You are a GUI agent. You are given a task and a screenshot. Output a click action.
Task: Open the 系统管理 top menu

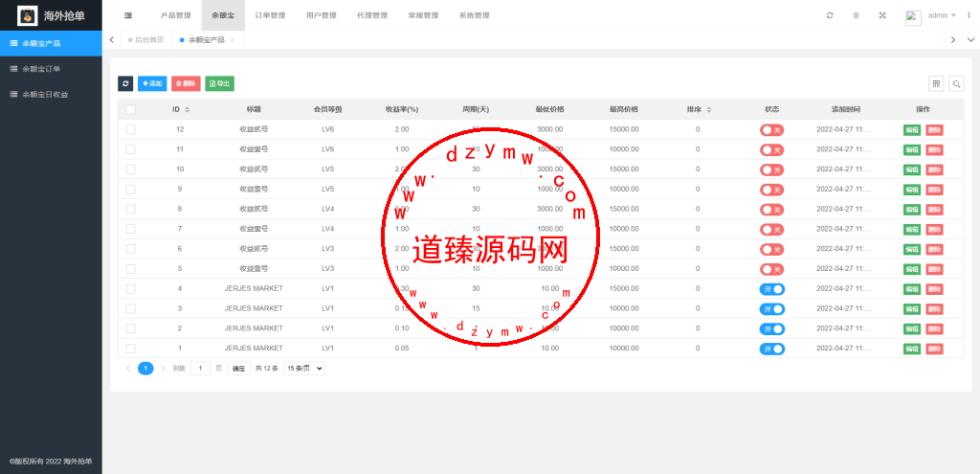tap(474, 15)
